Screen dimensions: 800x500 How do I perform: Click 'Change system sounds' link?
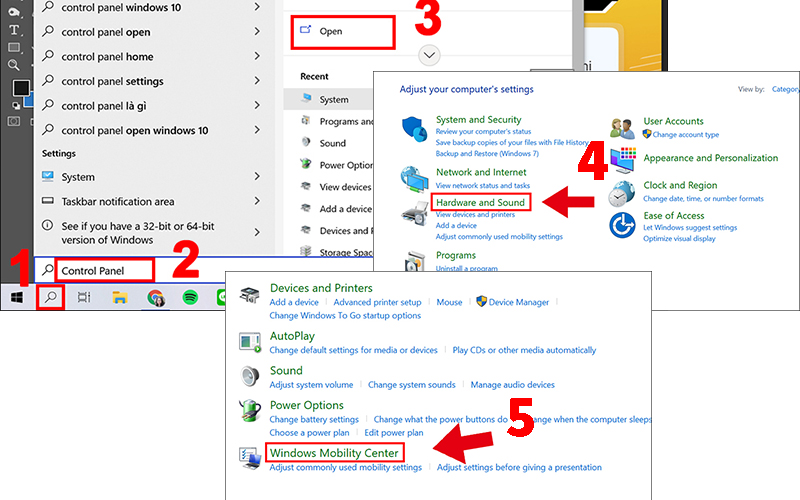411,385
